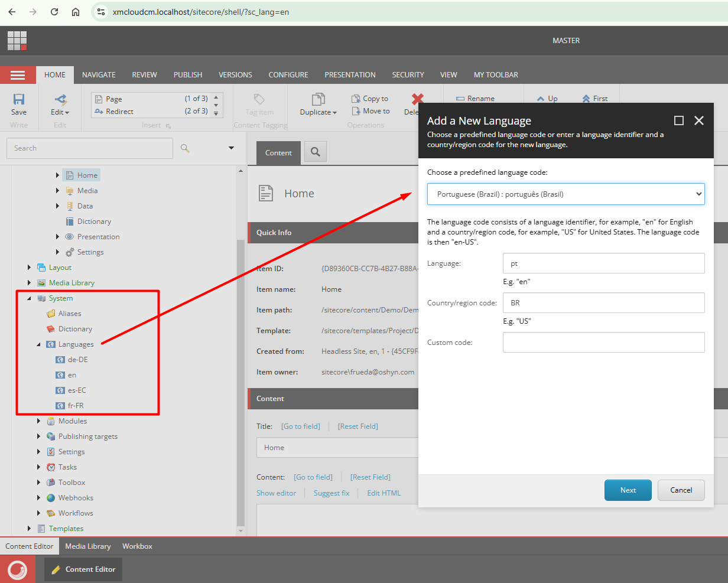
Task: Click the Save disk icon
Action: point(19,99)
